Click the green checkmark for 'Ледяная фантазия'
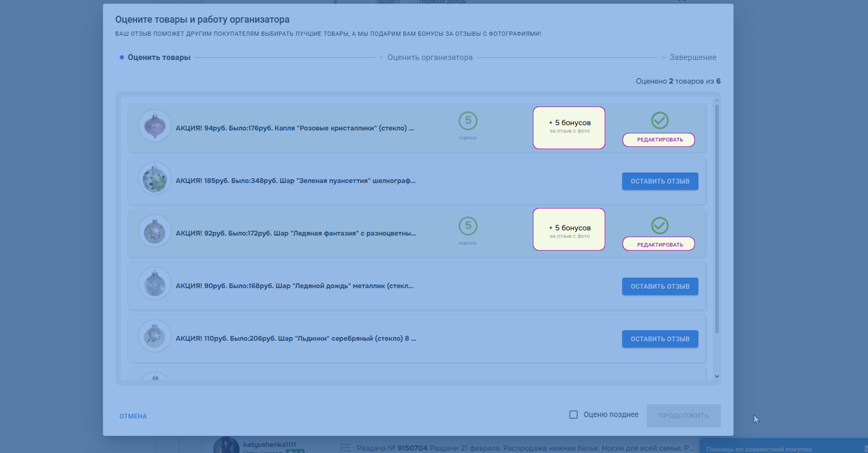The width and height of the screenshot is (868, 453). click(660, 225)
